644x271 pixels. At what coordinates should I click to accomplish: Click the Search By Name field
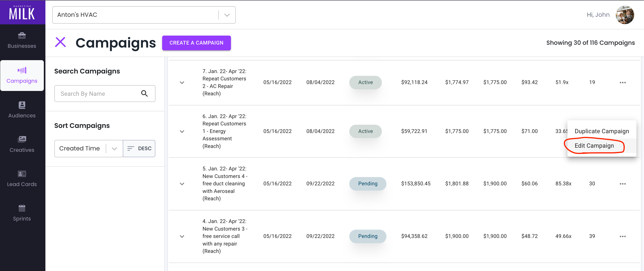pos(97,93)
